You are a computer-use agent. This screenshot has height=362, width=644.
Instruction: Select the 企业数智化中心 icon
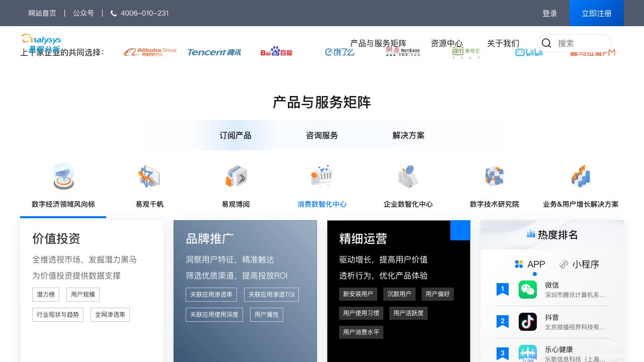pos(408,176)
